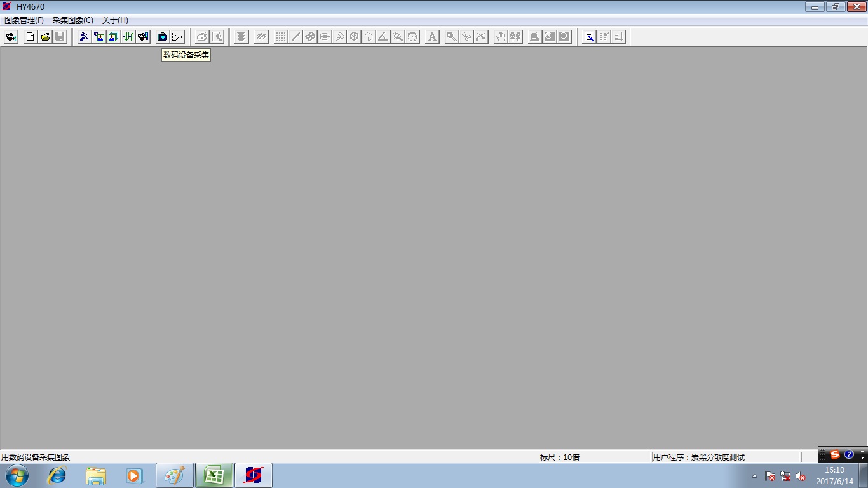Switch to the Excel taskbar window
The height and width of the screenshot is (488, 868).
point(214,475)
